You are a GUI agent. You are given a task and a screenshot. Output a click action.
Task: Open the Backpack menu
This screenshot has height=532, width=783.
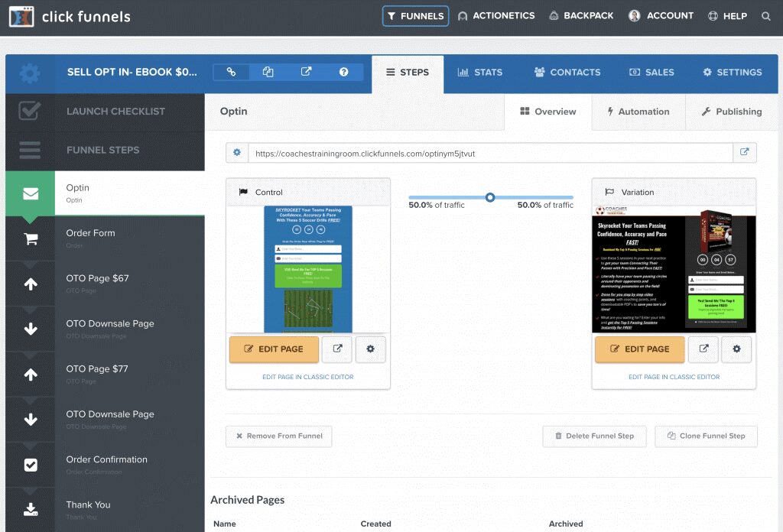pyautogui.click(x=581, y=16)
